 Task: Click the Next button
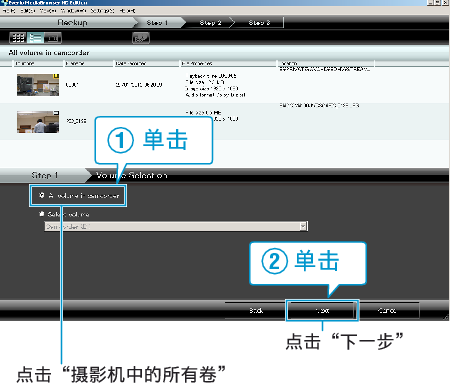[x=322, y=310]
